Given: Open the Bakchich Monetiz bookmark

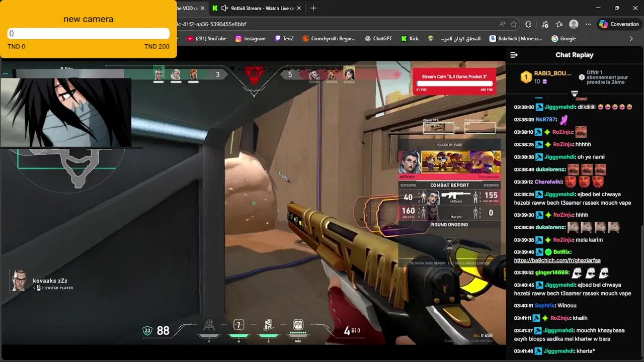Looking at the screenshot, I should click(x=516, y=39).
